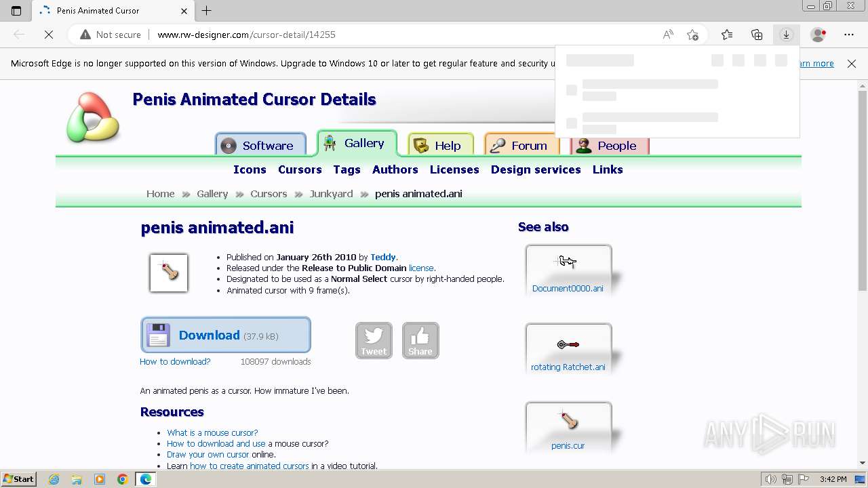Image resolution: width=868 pixels, height=488 pixels.
Task: Open the rotating Ratchet.ani cursor thumbnail
Action: (568, 348)
